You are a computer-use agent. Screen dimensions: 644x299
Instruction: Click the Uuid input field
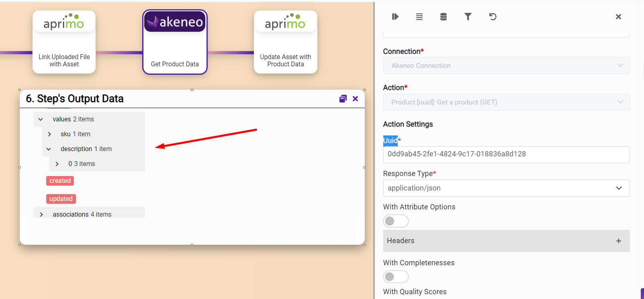click(x=506, y=154)
